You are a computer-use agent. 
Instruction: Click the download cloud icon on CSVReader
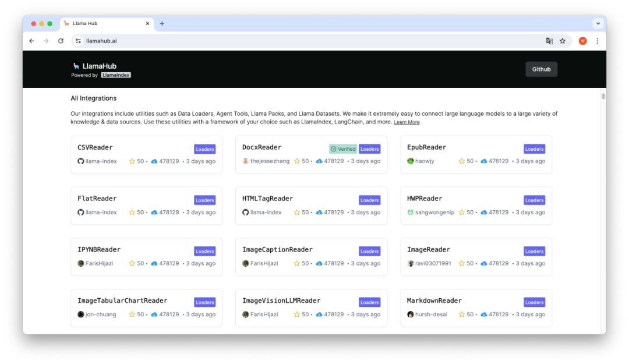pos(154,161)
